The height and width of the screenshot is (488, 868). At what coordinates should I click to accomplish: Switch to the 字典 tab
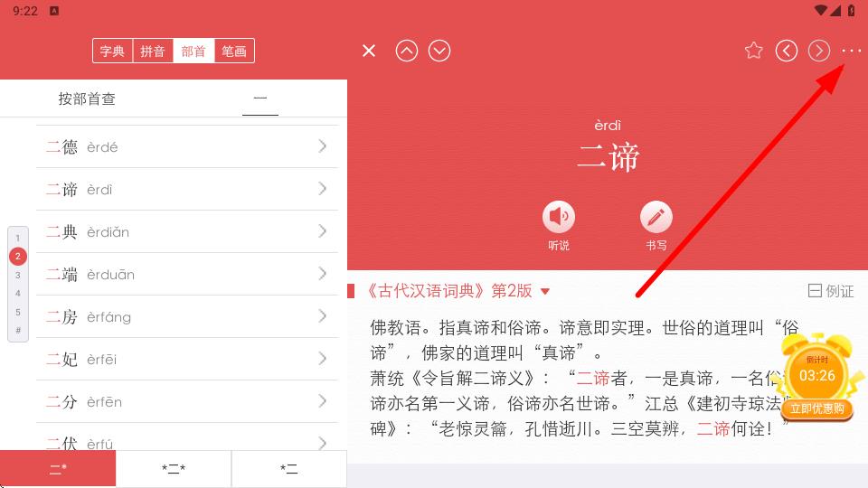click(112, 51)
